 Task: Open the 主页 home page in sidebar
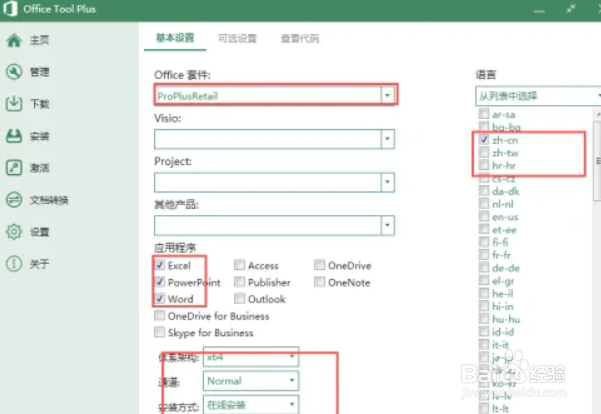28,40
